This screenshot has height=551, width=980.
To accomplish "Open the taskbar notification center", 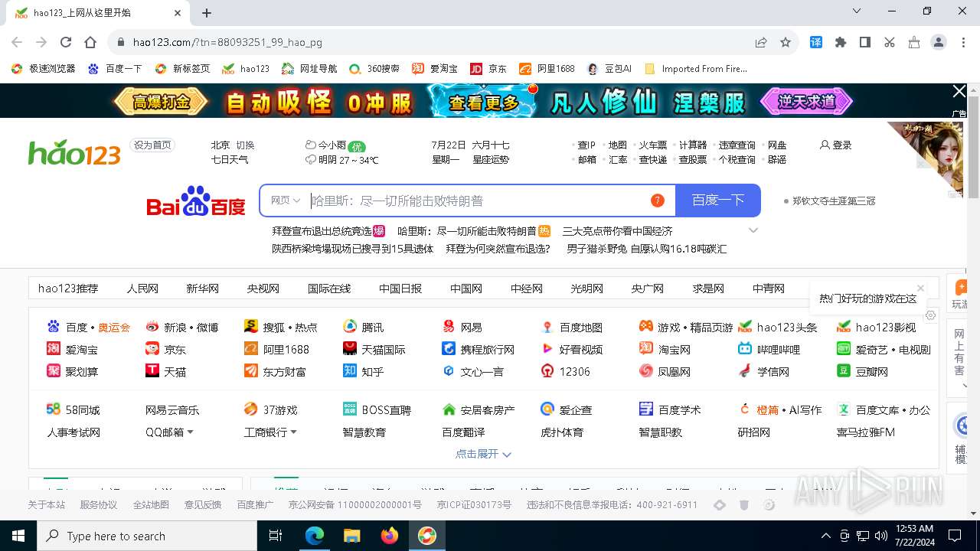I will click(x=955, y=536).
